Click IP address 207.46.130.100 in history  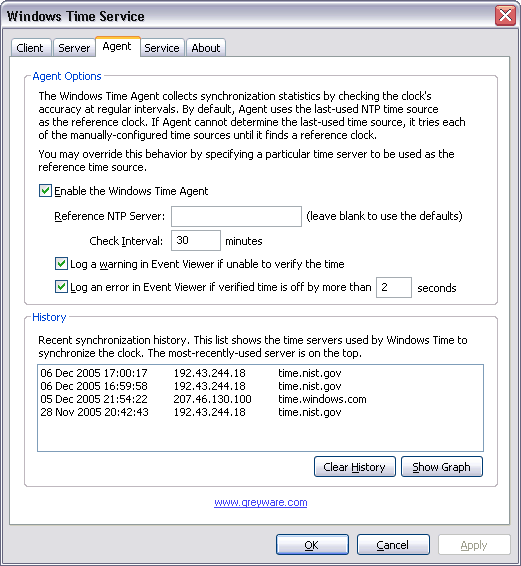coord(212,399)
